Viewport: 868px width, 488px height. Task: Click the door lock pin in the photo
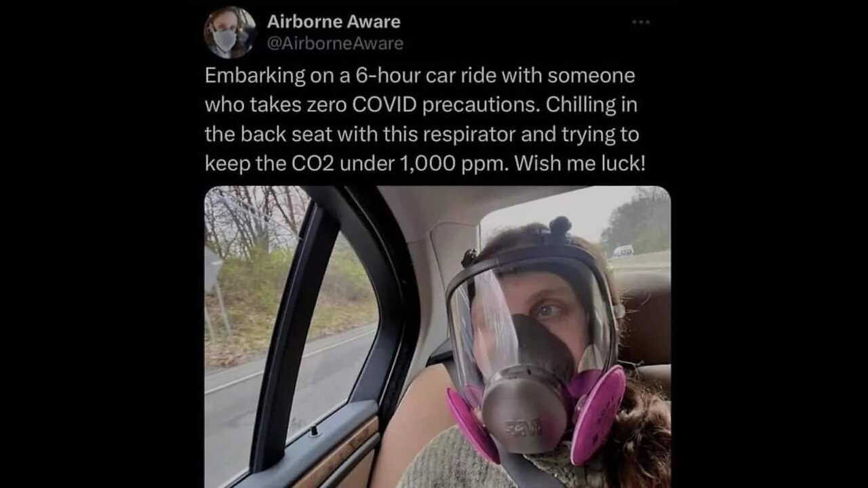[314, 430]
